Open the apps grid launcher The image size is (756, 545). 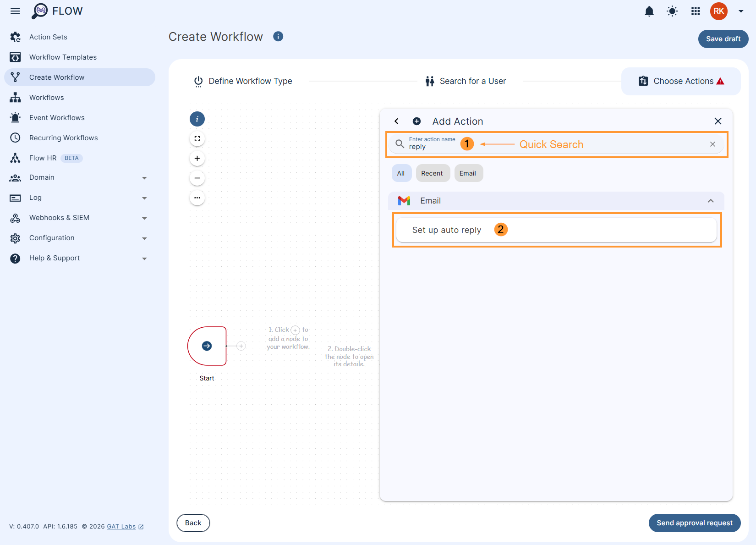click(x=695, y=11)
